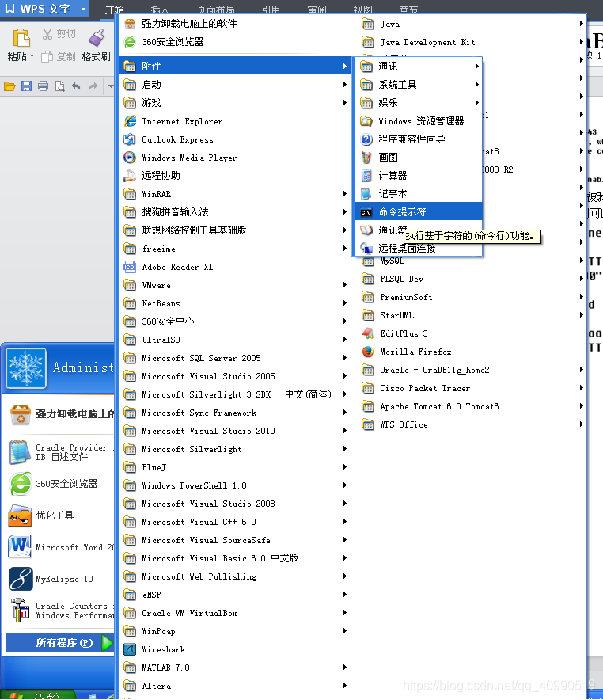This screenshot has width=603, height=700.
Task: Click the WPS Copy (复制) button
Action: (x=59, y=57)
